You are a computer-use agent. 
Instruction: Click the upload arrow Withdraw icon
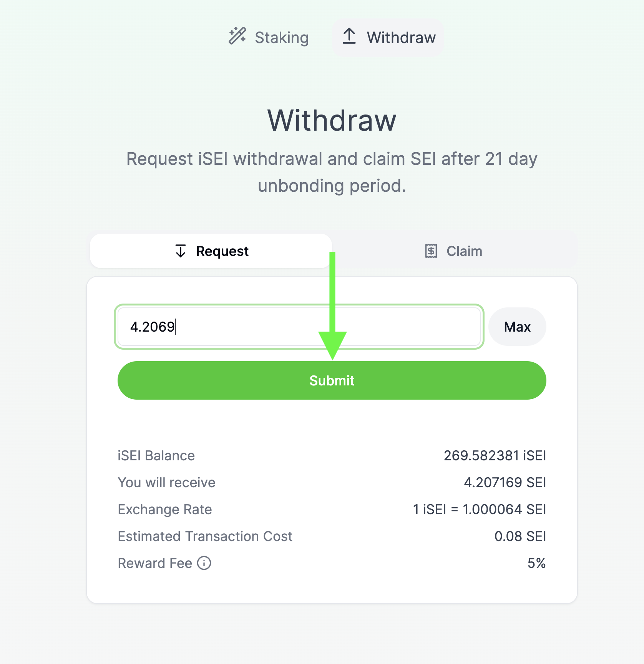(x=349, y=36)
